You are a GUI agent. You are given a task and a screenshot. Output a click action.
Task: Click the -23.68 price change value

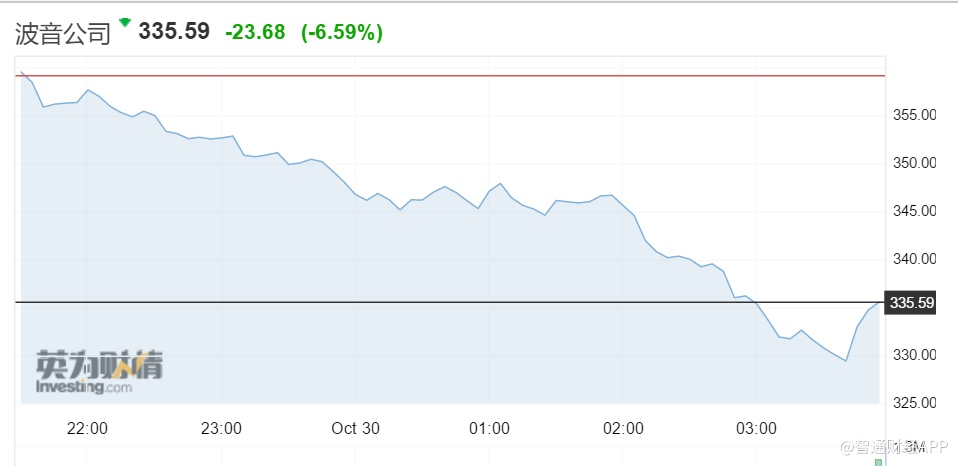(x=255, y=32)
